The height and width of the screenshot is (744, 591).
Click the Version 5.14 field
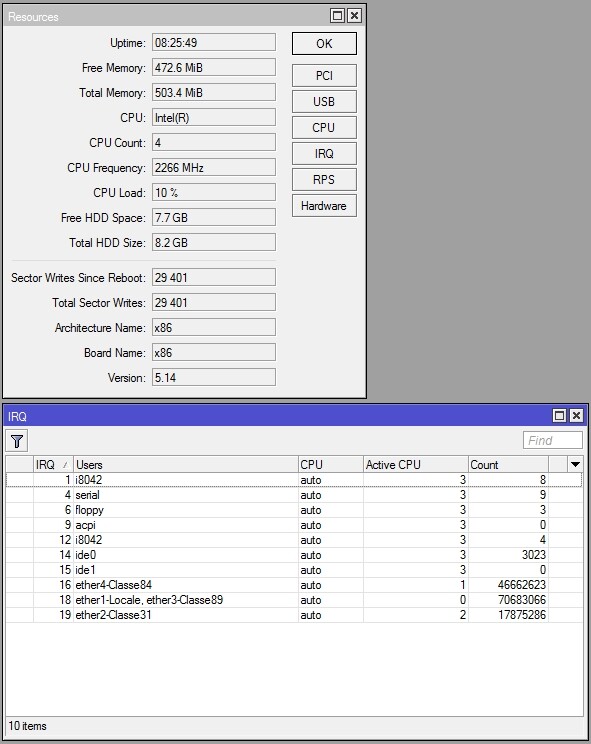click(x=213, y=378)
